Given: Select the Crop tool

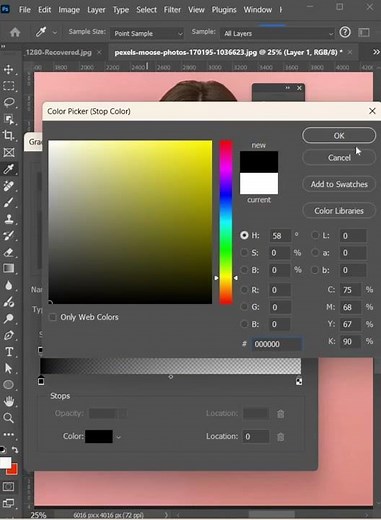Looking at the screenshot, I should point(9,135).
